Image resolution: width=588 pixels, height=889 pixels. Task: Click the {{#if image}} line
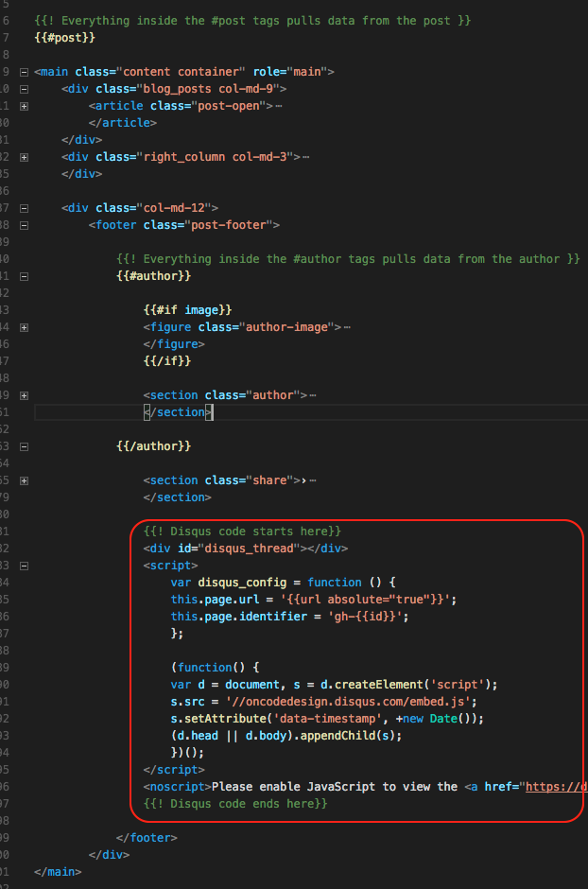(x=187, y=309)
